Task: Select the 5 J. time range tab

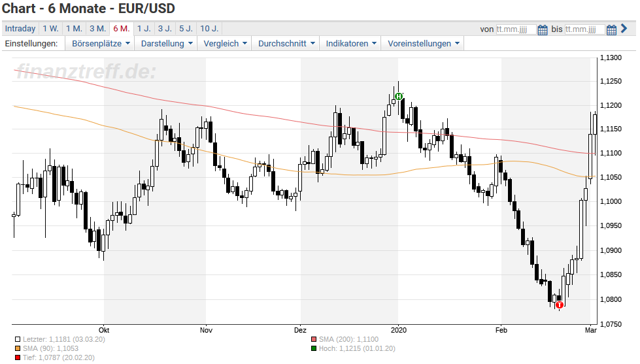Action: pyautogui.click(x=186, y=29)
